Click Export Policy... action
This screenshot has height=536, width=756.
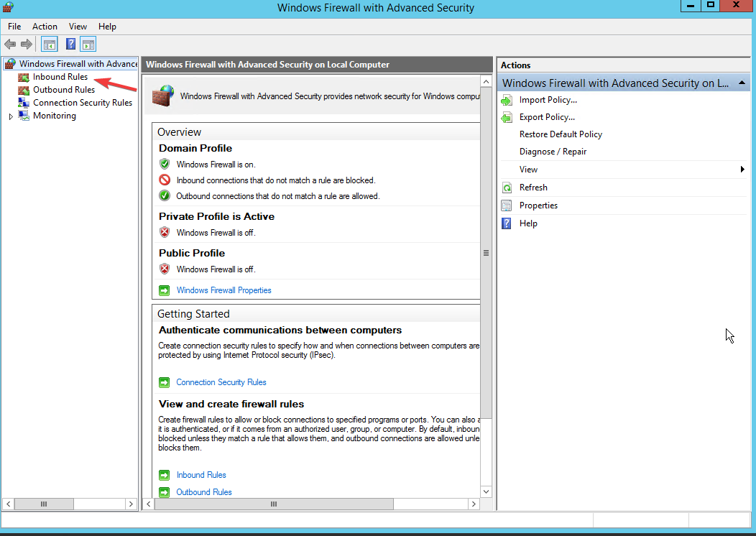click(547, 117)
